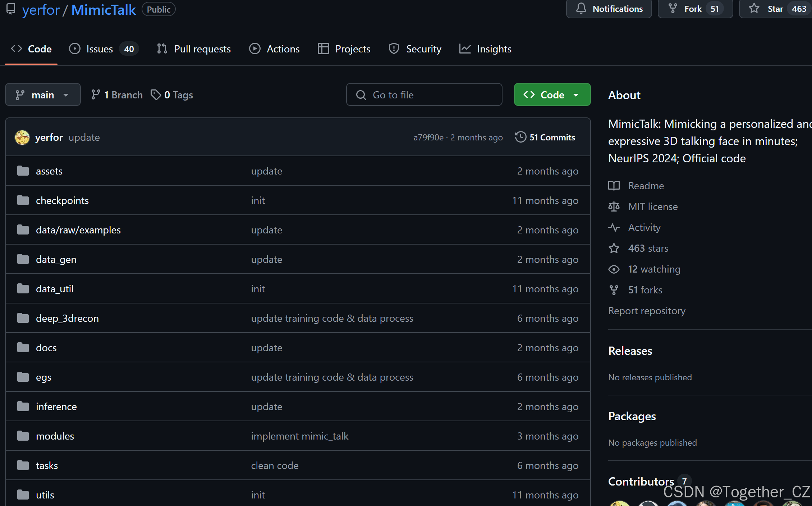Open the Report repository link
The image size is (812, 506).
[646, 311]
